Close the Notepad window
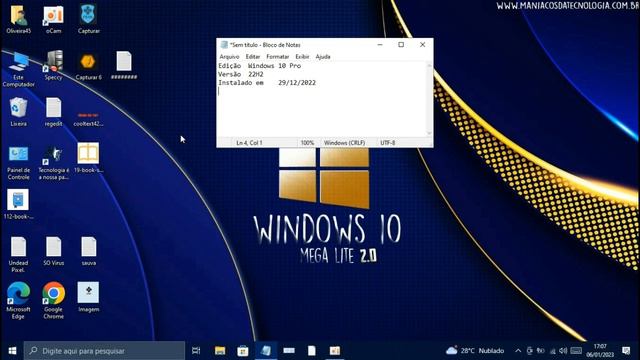This screenshot has width=640, height=360. [422, 45]
